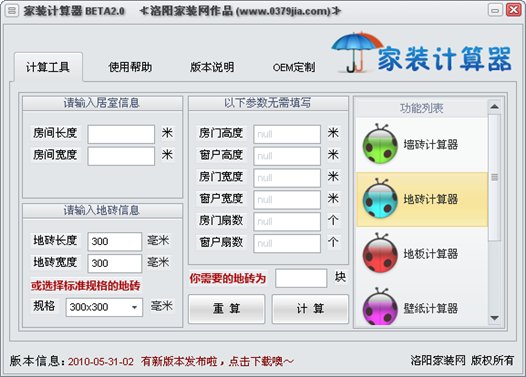Click the red flooring calculator ladybug icon
This screenshot has width=526, height=377.
[380, 253]
